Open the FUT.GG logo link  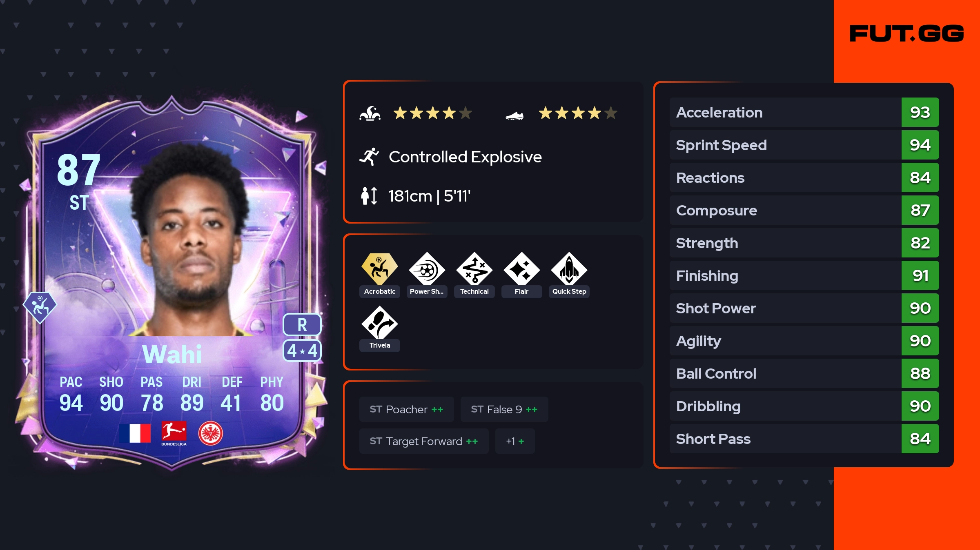pos(906,33)
